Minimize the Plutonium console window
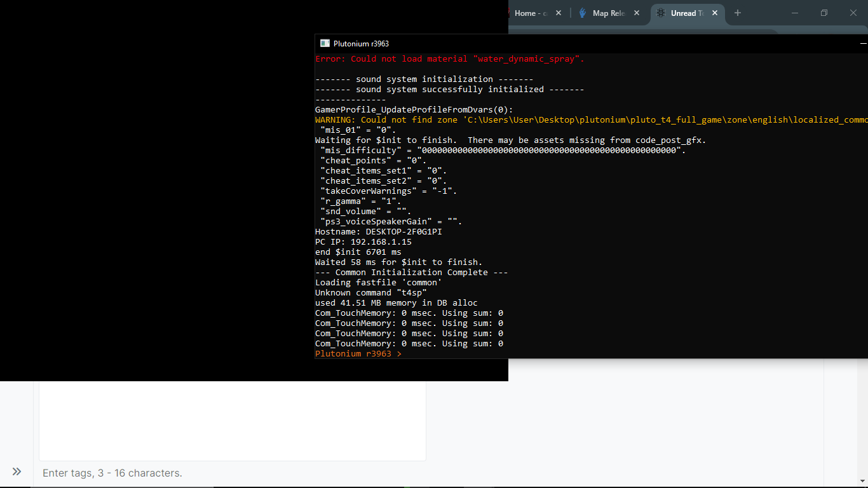This screenshot has height=488, width=868. coord(864,43)
